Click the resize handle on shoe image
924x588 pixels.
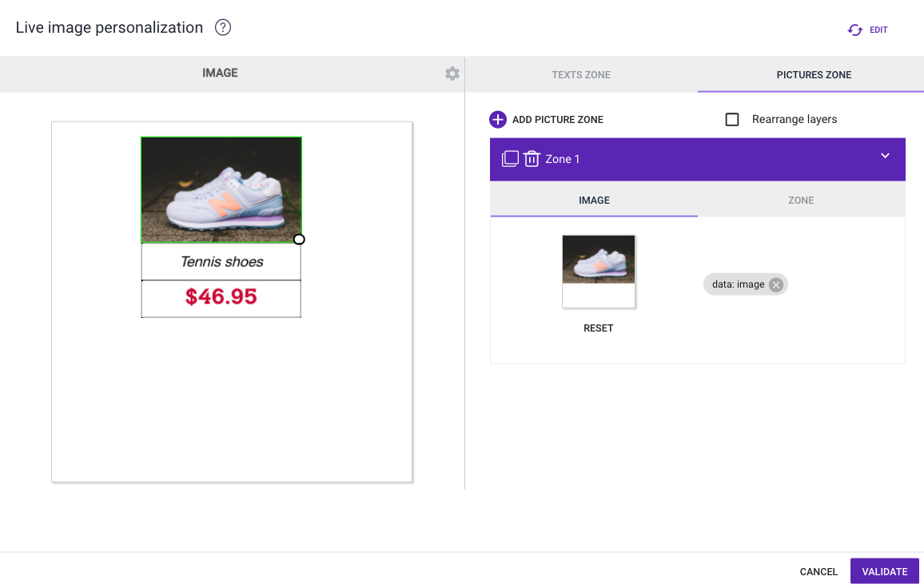coord(299,240)
